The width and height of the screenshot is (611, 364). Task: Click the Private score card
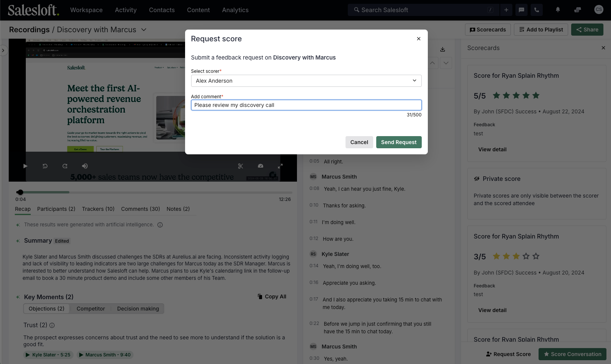[x=537, y=194]
